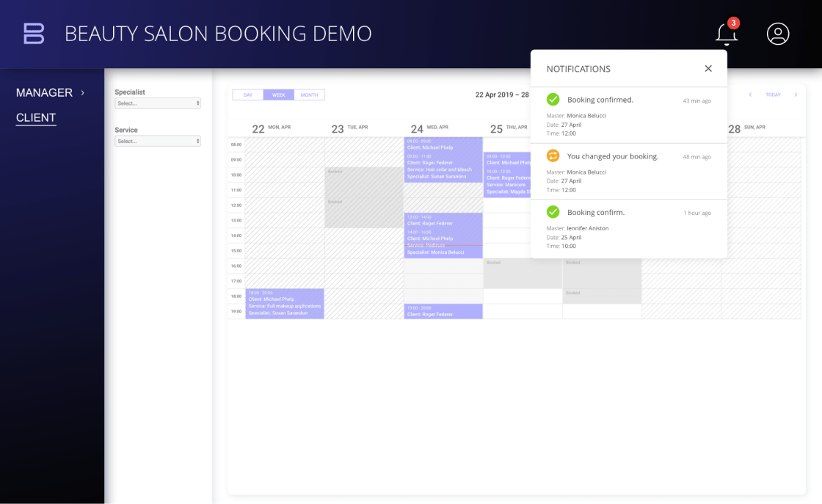The height and width of the screenshot is (504, 822).
Task: Expand the Manager menu chevron
Action: 82,92
